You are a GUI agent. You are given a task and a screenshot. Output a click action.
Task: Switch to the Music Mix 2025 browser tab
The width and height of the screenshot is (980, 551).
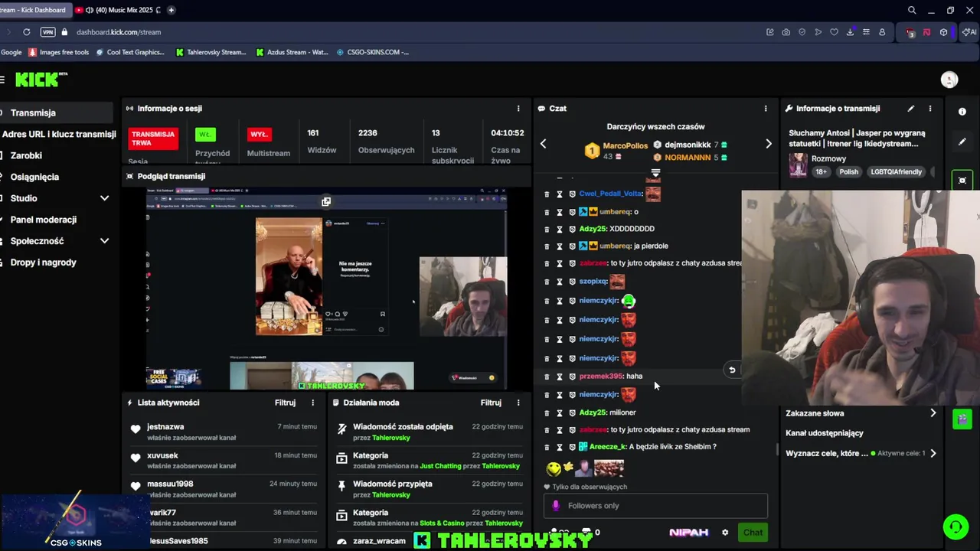pyautogui.click(x=119, y=10)
